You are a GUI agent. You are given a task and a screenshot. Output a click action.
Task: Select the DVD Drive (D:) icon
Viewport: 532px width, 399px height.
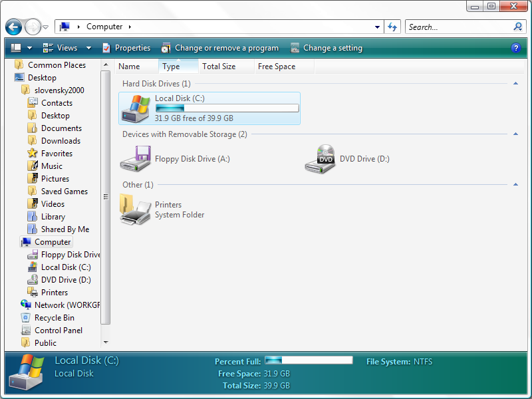320,159
